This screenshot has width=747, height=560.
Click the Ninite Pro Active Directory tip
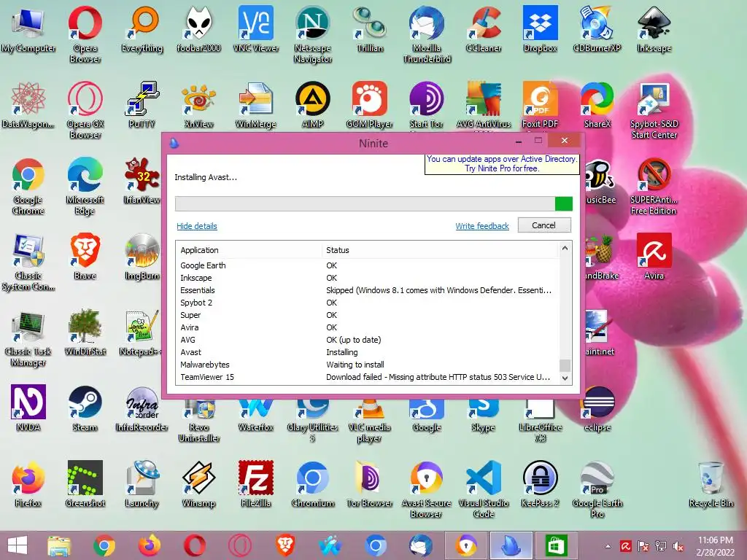(502, 164)
